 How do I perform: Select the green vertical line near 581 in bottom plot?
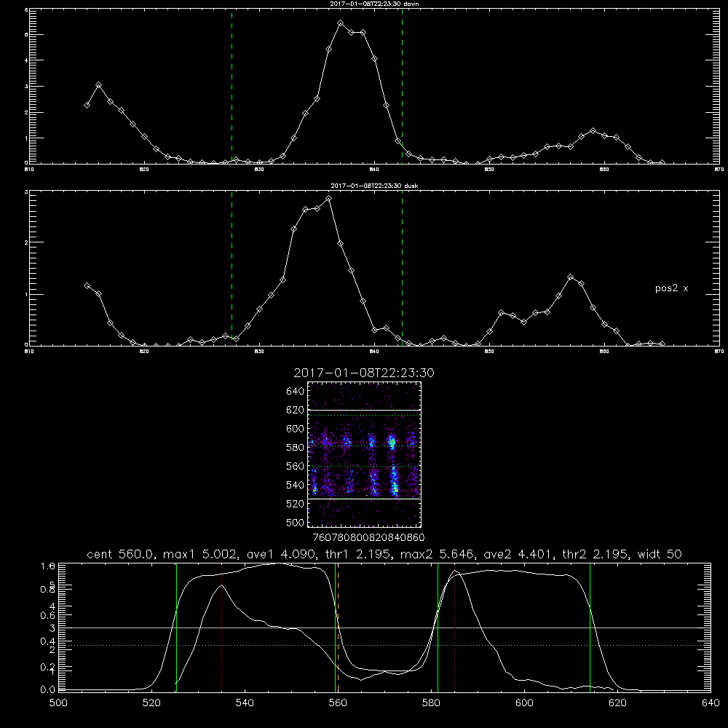click(438, 628)
